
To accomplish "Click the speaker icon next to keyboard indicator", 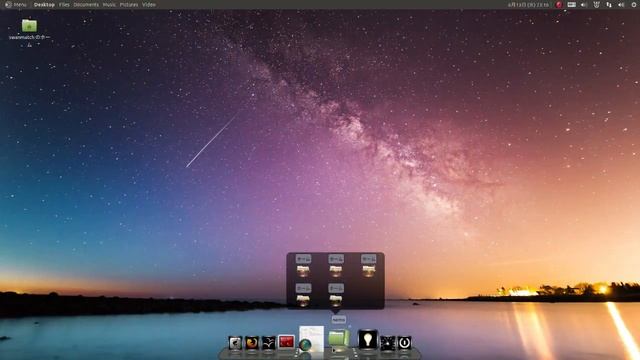I will pyautogui.click(x=584, y=5).
